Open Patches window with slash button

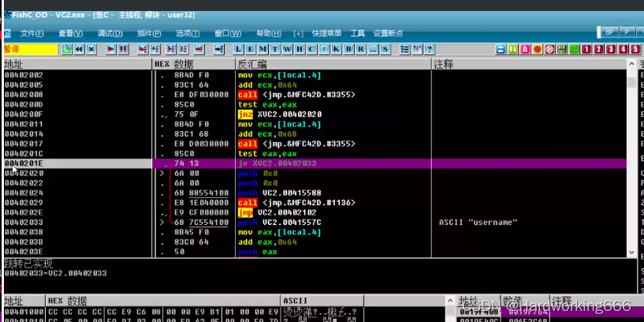(324, 50)
